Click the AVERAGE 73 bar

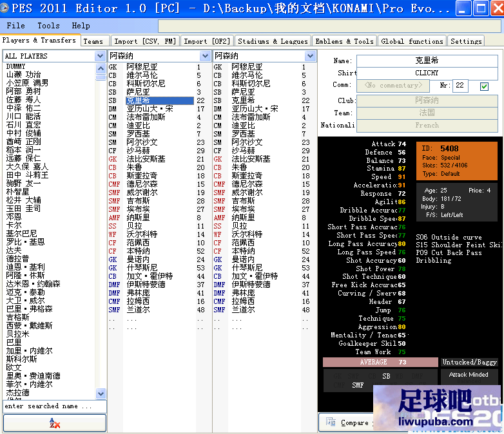click(x=380, y=362)
